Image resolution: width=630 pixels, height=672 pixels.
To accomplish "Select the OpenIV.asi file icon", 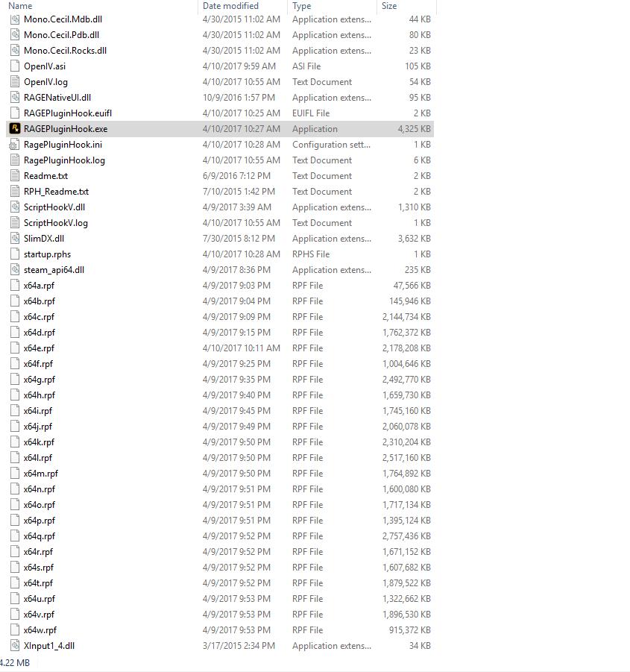I will click(x=15, y=66).
